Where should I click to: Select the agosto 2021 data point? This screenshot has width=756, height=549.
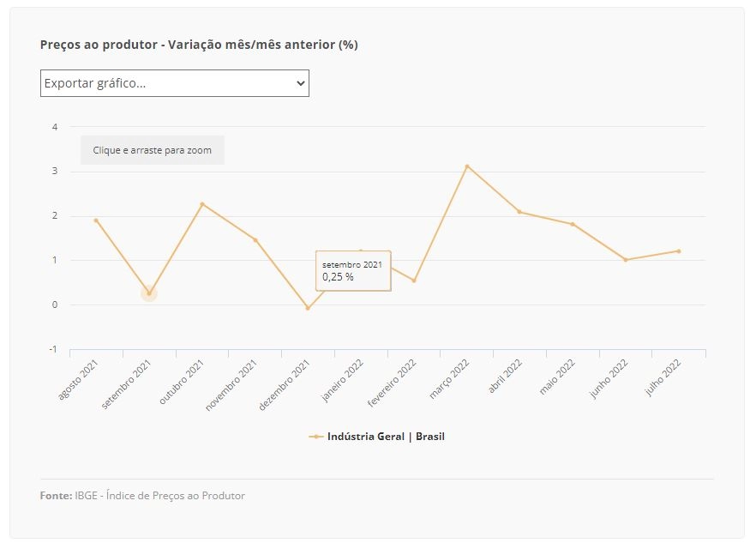tap(96, 220)
